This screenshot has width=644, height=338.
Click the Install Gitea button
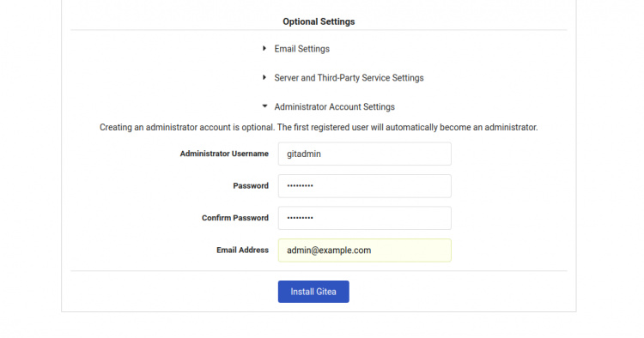[313, 292]
